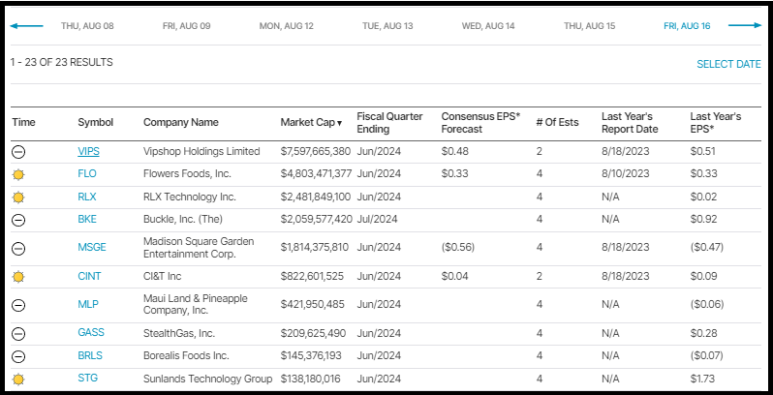Click the Symbol column header

(96, 122)
